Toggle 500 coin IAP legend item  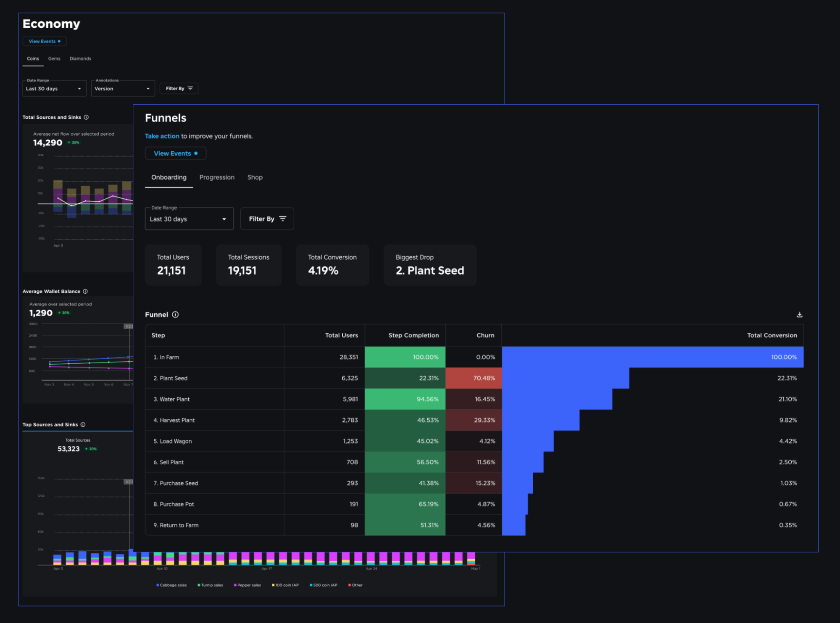(x=323, y=585)
